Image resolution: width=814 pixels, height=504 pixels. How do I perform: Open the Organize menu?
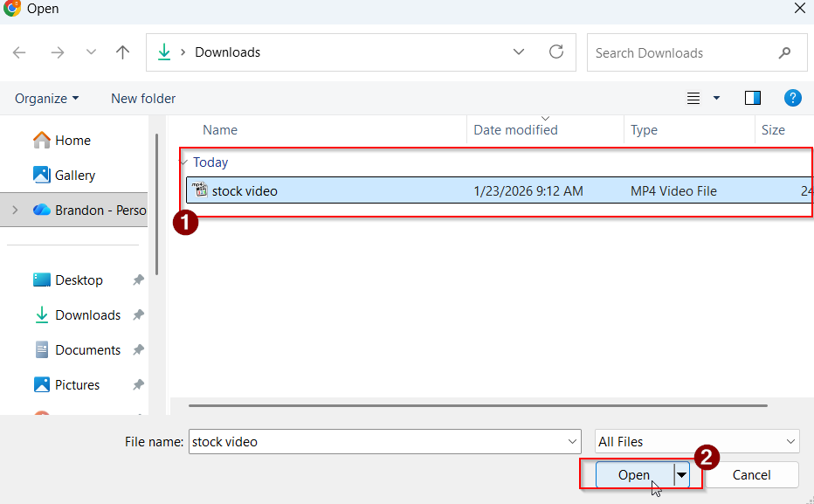(47, 98)
